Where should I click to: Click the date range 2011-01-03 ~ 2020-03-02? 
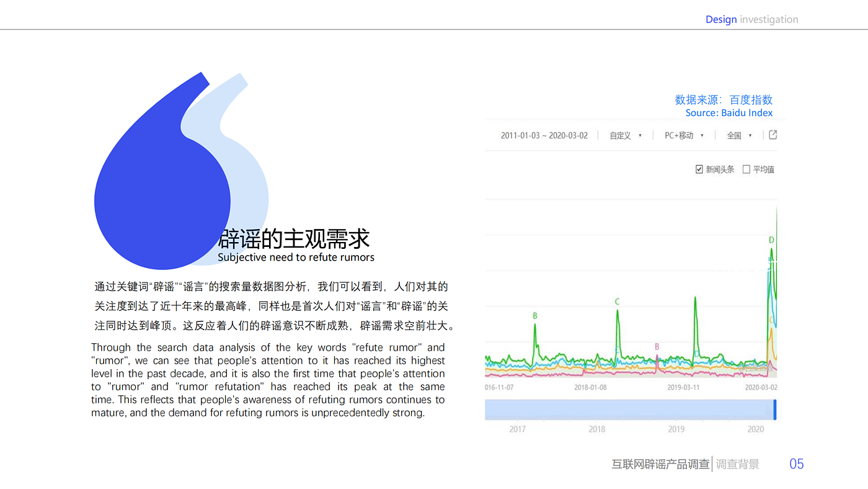[544, 135]
